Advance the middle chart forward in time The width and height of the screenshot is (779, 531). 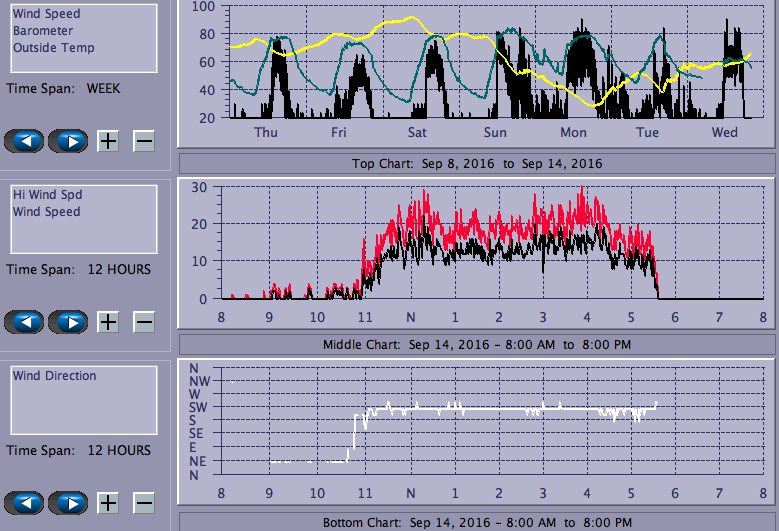67,322
